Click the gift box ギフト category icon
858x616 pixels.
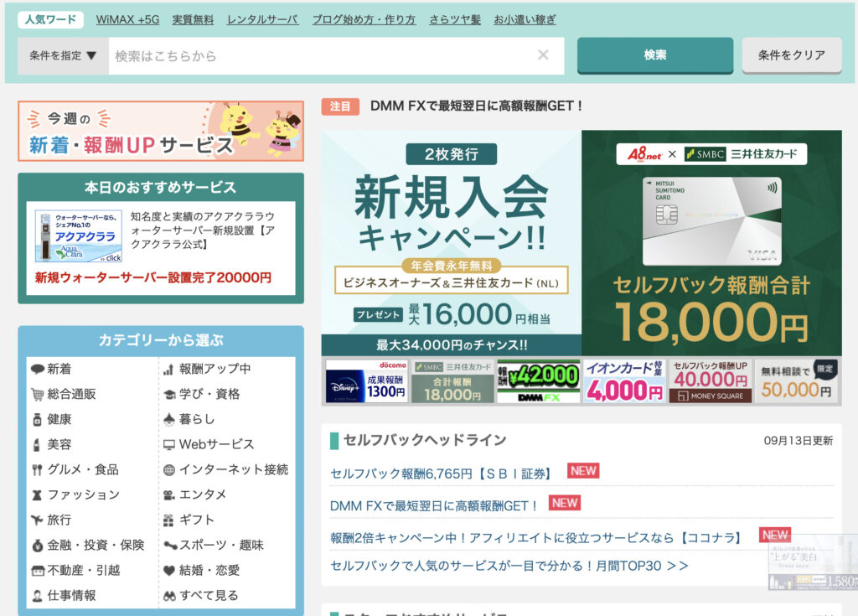point(169,520)
